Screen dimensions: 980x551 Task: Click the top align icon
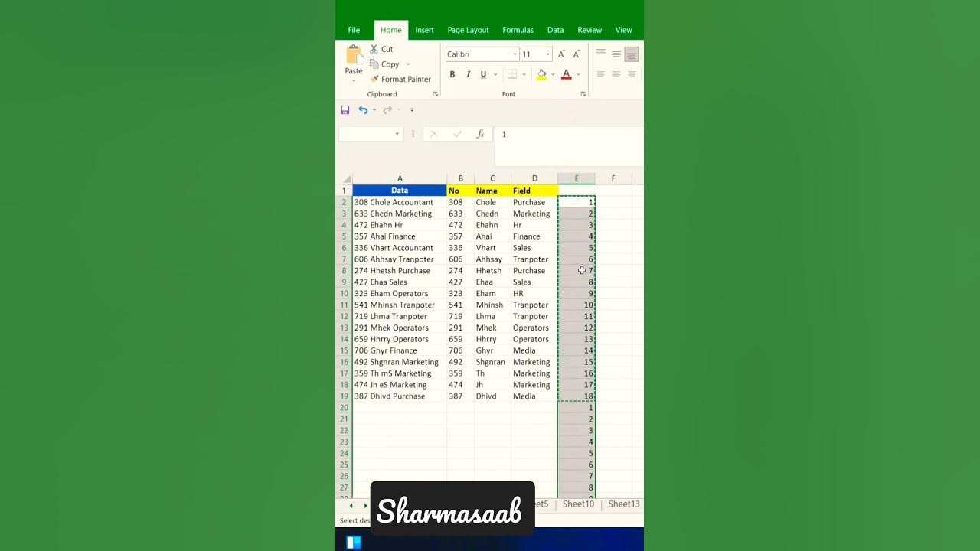601,54
